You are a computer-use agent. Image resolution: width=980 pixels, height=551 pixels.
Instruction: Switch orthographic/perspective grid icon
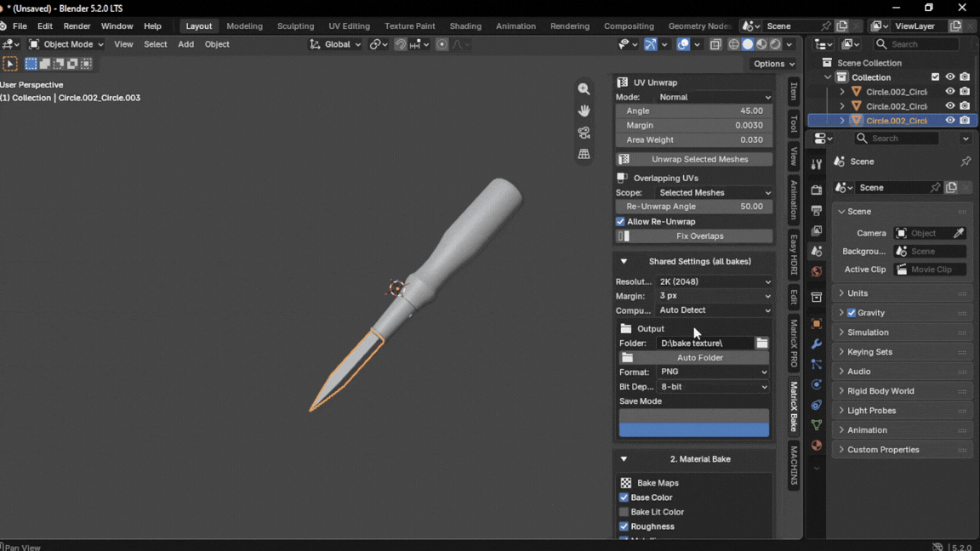click(x=584, y=154)
